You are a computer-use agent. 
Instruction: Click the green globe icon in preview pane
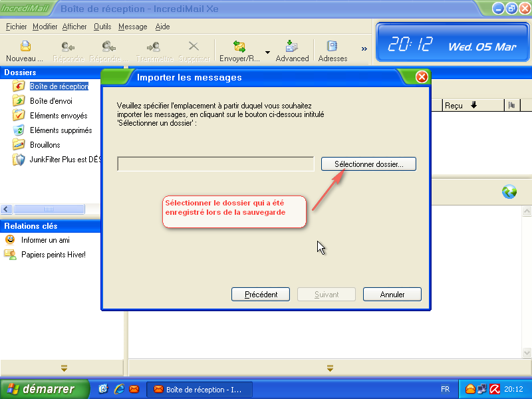pyautogui.click(x=509, y=192)
